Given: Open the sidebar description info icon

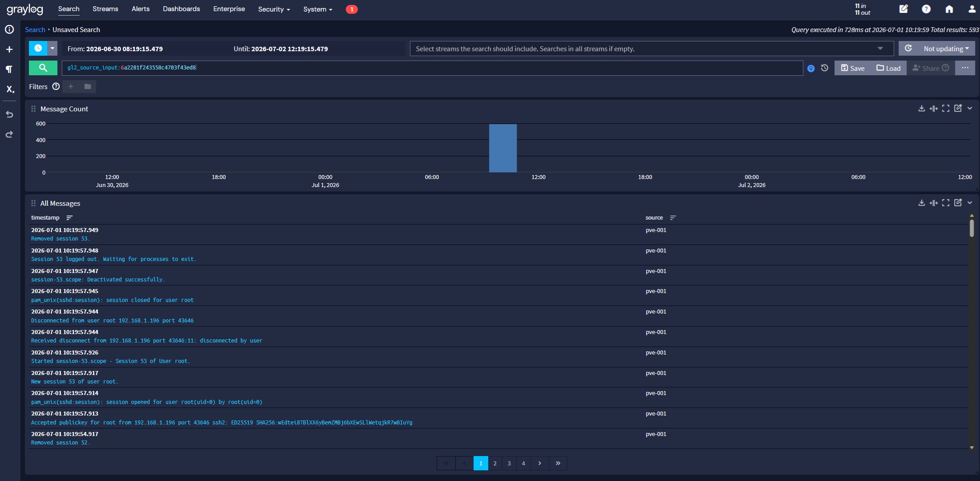Looking at the screenshot, I should click(x=9, y=29).
